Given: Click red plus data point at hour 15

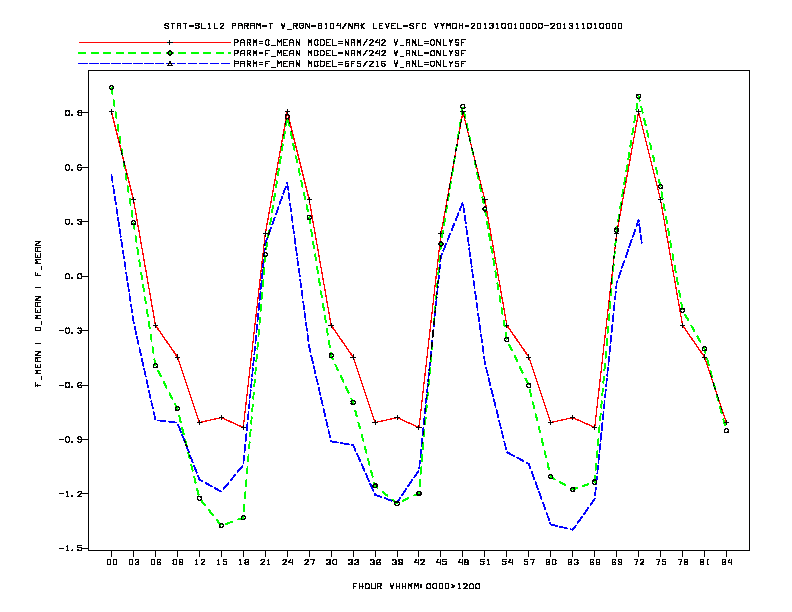Looking at the screenshot, I should click(x=221, y=418).
